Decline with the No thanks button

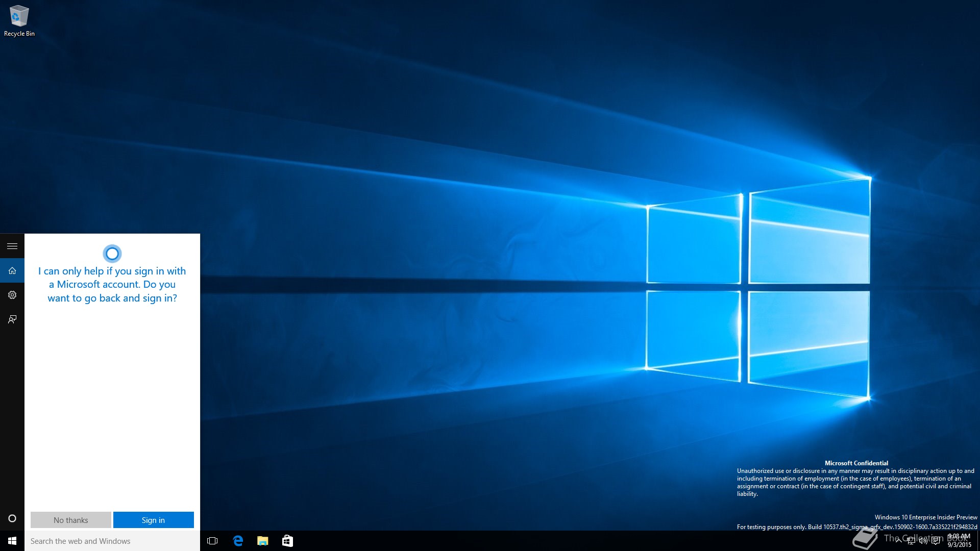pyautogui.click(x=71, y=520)
